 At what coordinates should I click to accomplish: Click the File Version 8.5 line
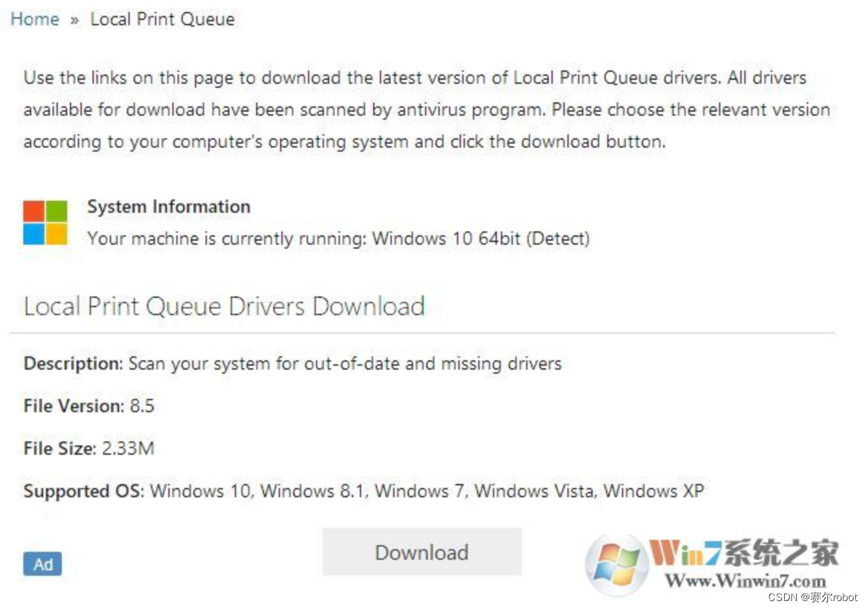click(89, 406)
